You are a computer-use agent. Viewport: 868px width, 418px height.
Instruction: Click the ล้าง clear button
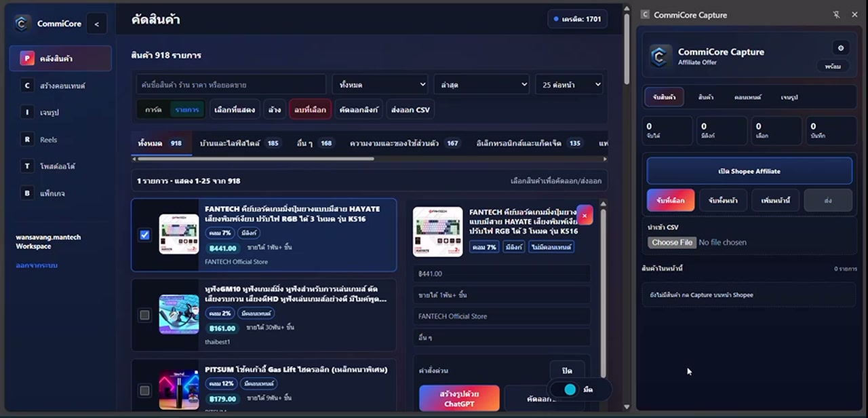[x=275, y=109]
